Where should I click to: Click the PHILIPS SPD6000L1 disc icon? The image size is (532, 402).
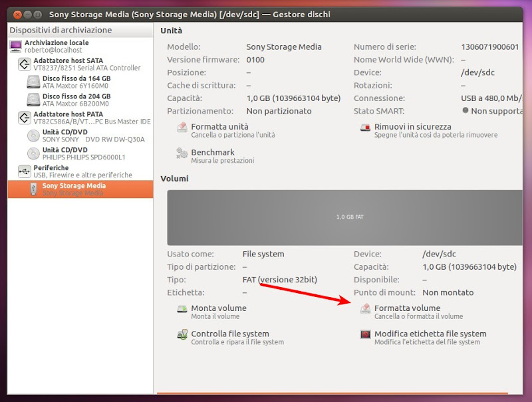(33, 153)
